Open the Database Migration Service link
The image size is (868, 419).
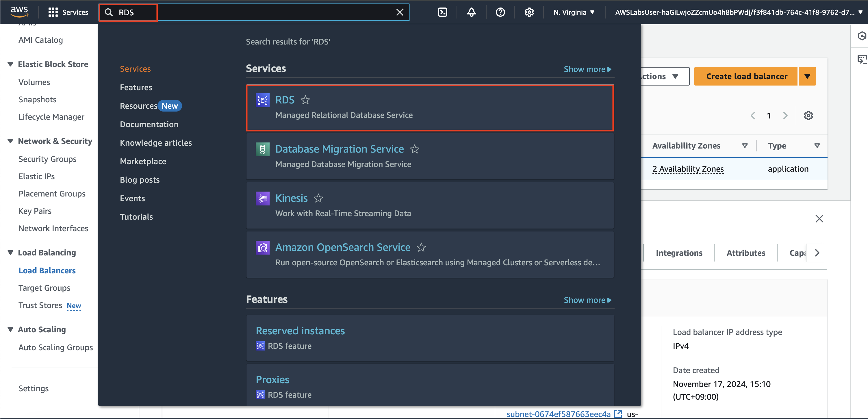tap(339, 149)
